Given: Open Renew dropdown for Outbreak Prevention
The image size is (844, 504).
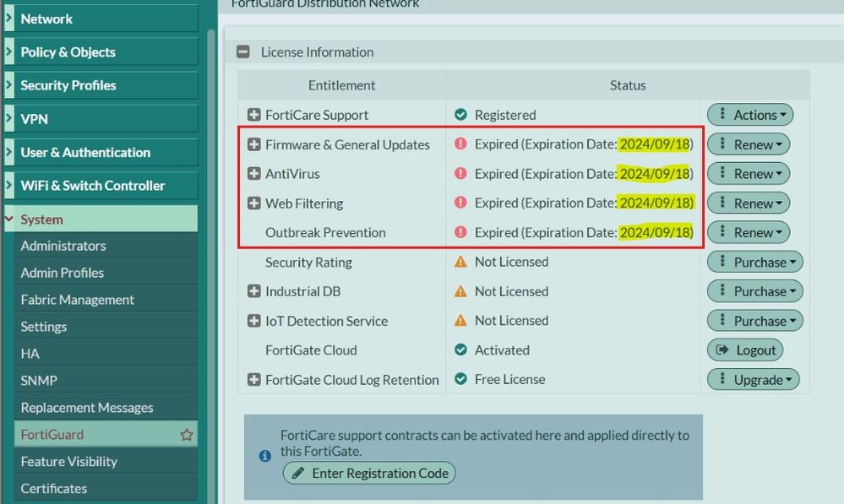Looking at the screenshot, I should click(x=749, y=232).
